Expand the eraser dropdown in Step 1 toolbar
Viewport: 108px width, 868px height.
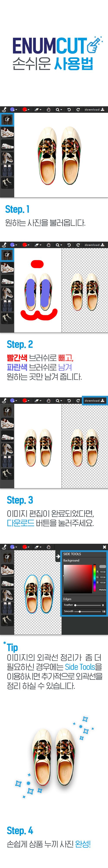[38, 110]
